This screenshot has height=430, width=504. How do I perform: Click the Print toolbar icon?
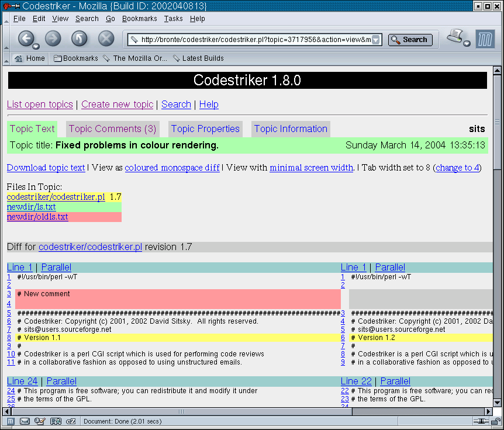coord(455,37)
